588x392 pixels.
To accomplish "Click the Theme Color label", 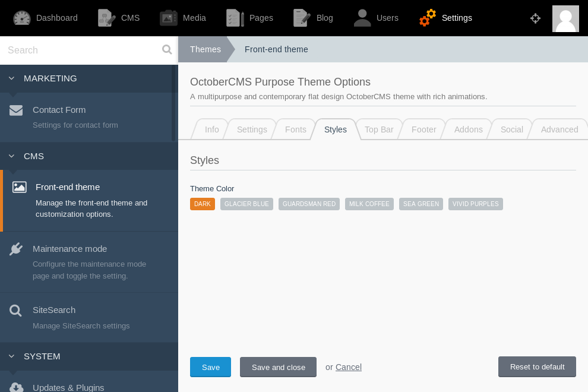I will (x=212, y=189).
